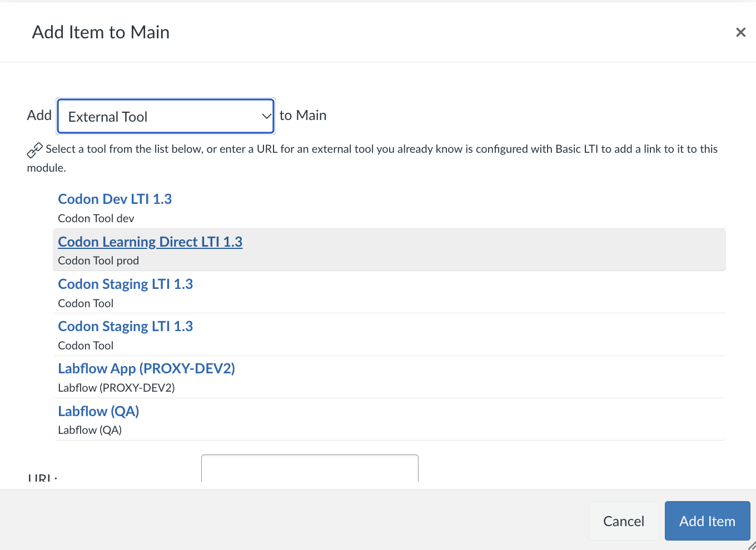
Task: Pick the blue Labflow (QA) tool link
Action: tap(98, 411)
